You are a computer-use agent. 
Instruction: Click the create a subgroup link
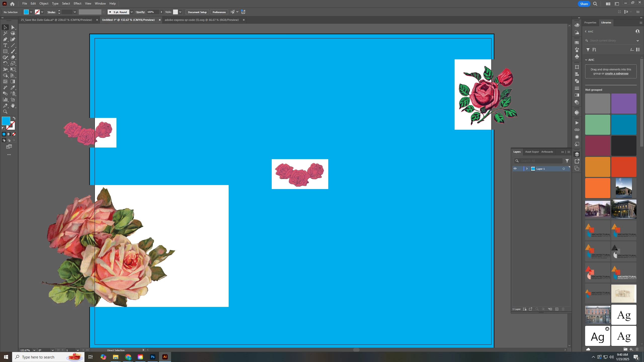tap(616, 73)
